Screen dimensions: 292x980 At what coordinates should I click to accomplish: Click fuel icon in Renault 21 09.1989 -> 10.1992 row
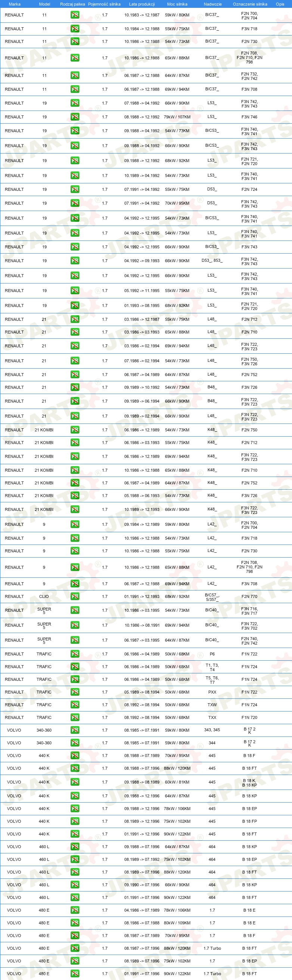tap(75, 387)
